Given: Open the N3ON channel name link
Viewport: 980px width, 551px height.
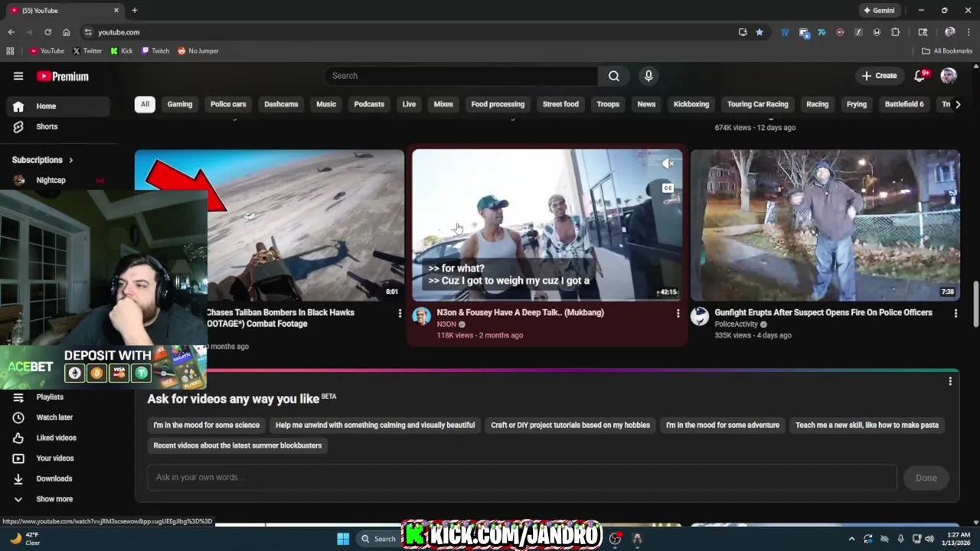Looking at the screenshot, I should (x=446, y=324).
